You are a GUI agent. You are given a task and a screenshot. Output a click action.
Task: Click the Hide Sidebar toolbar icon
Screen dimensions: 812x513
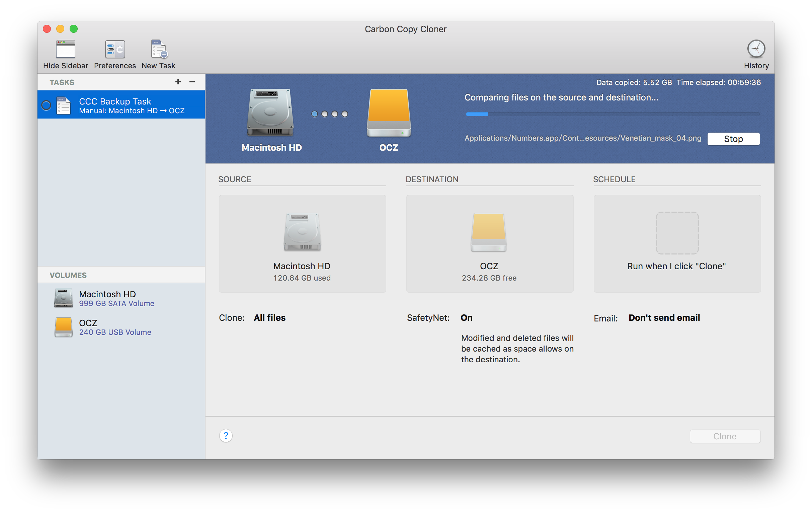coord(65,50)
